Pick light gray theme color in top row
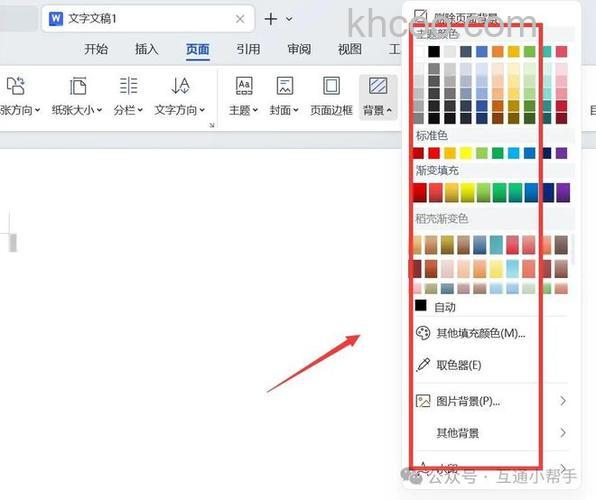 450,51
